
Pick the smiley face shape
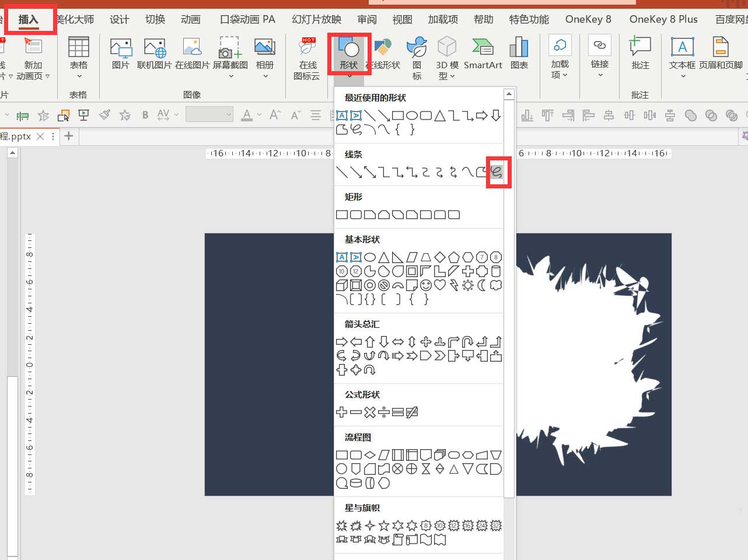pos(426,285)
